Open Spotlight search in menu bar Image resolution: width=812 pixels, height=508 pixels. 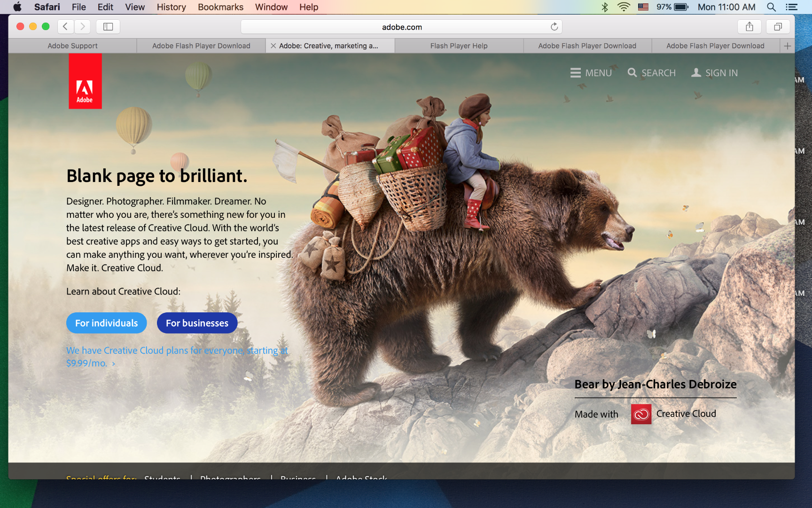click(x=771, y=7)
